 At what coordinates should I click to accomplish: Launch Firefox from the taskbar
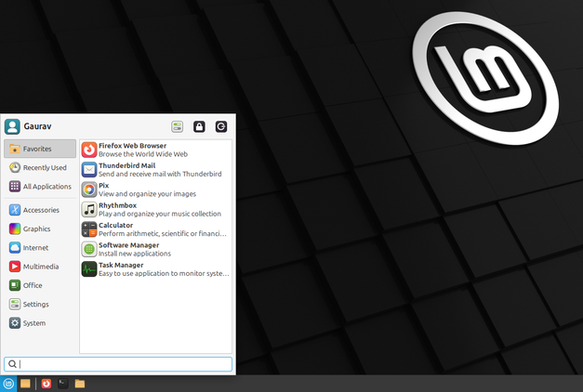(46, 384)
